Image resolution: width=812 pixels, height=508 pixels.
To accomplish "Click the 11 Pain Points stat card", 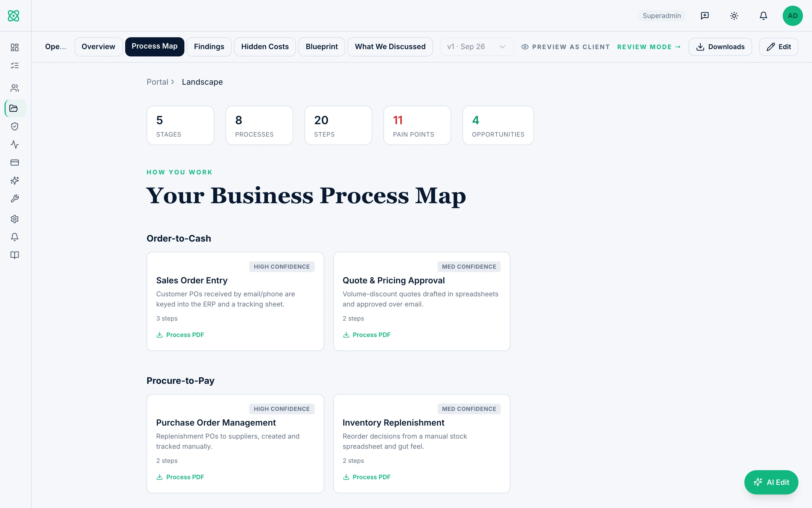I will 417,125.
